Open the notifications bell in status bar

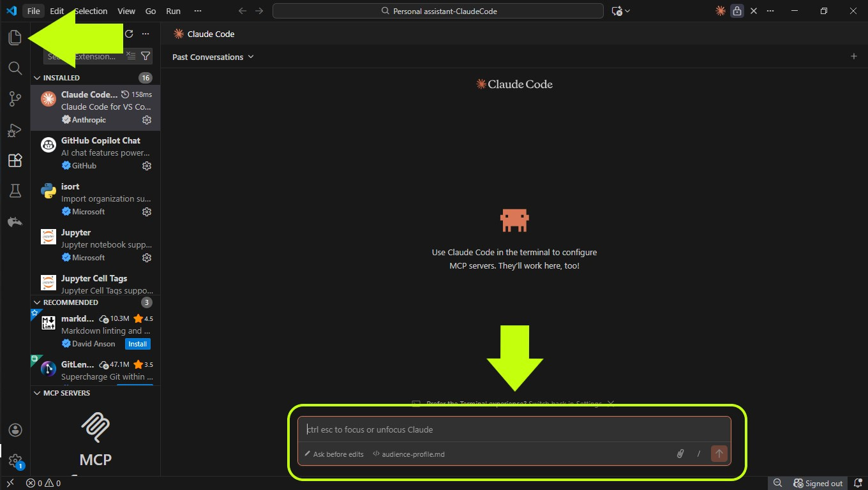coord(857,483)
